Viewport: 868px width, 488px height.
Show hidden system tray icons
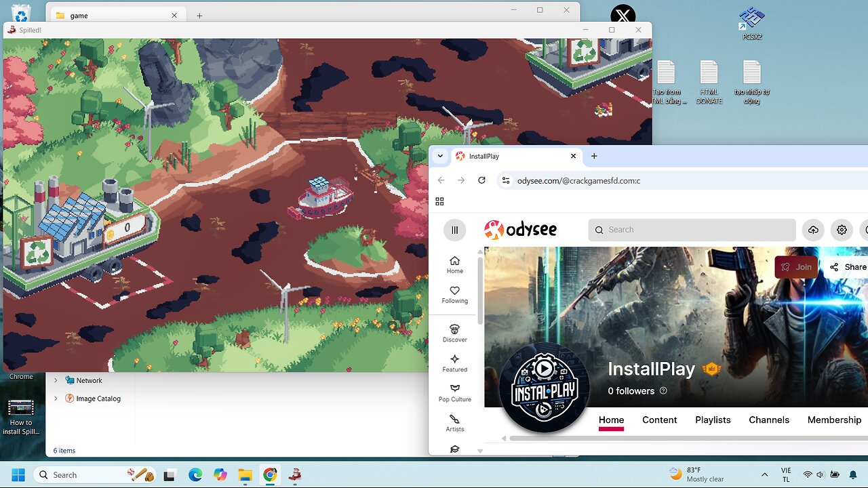tap(765, 474)
